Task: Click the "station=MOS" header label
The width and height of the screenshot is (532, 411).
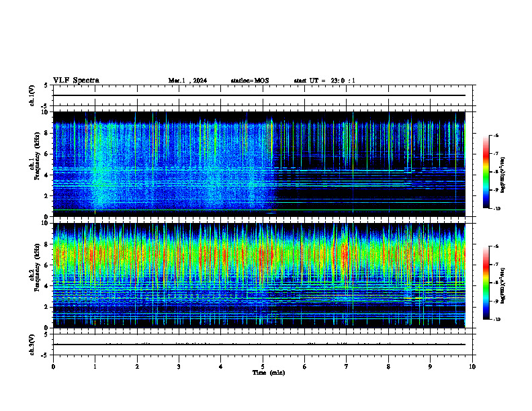Action: (250, 81)
